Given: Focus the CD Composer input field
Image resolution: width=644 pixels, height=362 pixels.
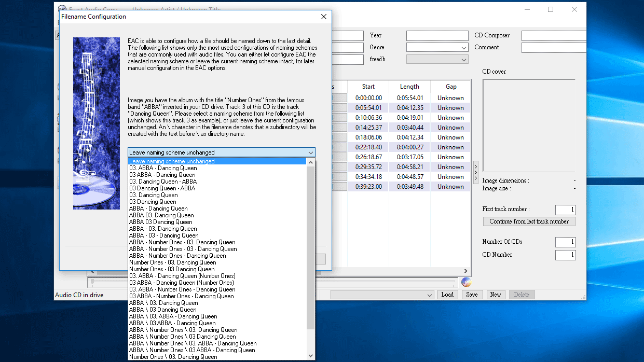Looking at the screenshot, I should point(554,36).
